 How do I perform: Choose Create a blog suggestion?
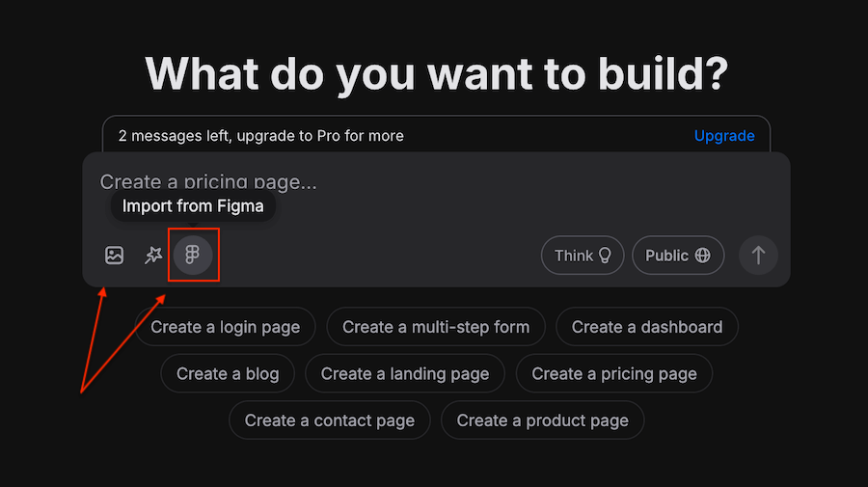(228, 373)
